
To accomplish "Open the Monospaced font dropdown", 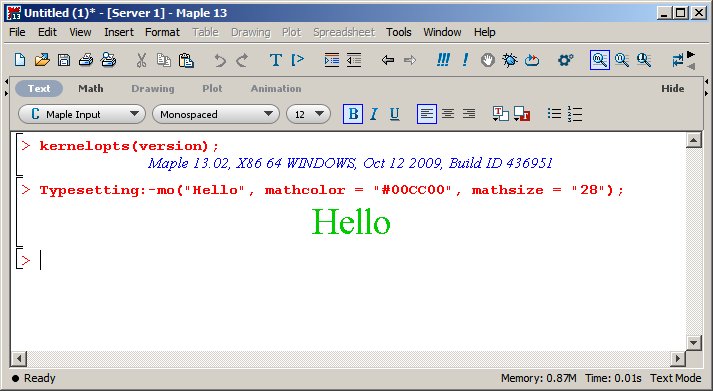I will (x=216, y=114).
